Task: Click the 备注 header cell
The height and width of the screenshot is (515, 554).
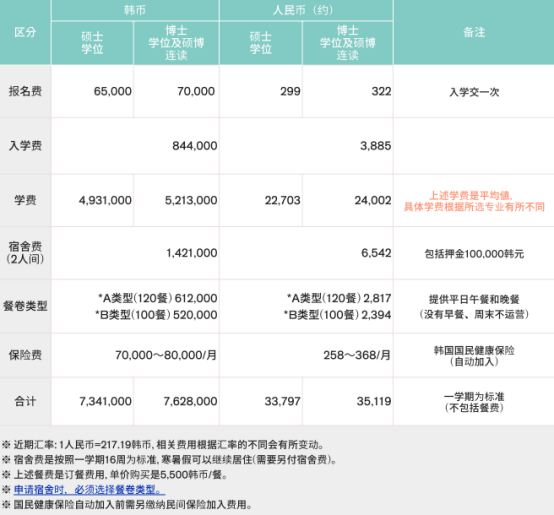Action: coord(474,32)
